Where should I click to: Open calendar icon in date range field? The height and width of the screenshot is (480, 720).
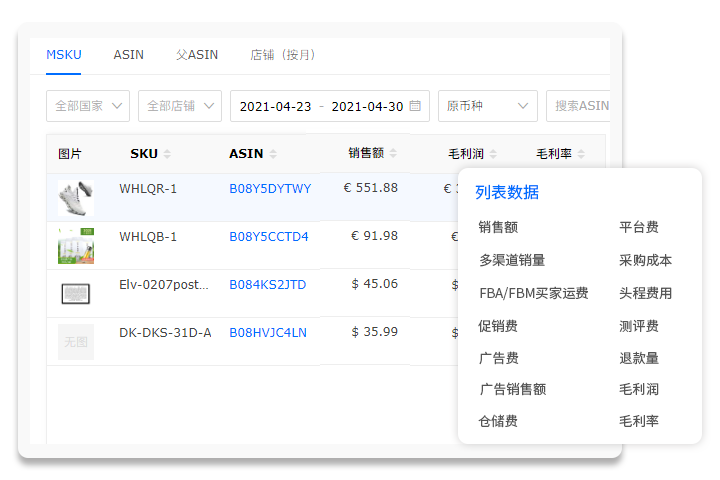point(415,106)
